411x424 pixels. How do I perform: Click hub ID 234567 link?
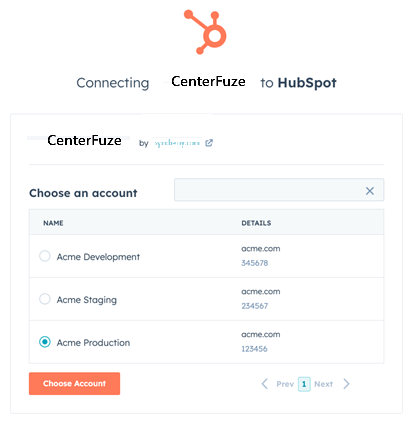[255, 306]
